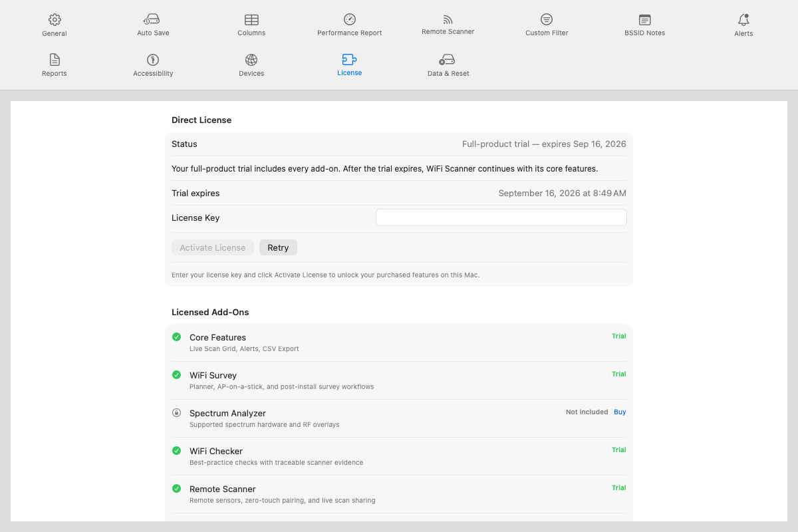Click 'Supported spectrum hardware and RF overlays' description
This screenshot has height=532, width=798.
pos(265,425)
